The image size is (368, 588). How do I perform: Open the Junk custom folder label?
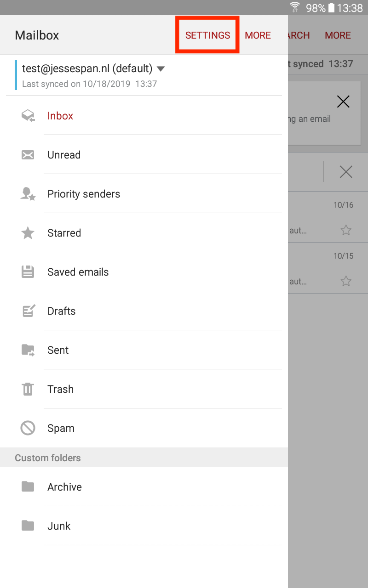pos(59,526)
